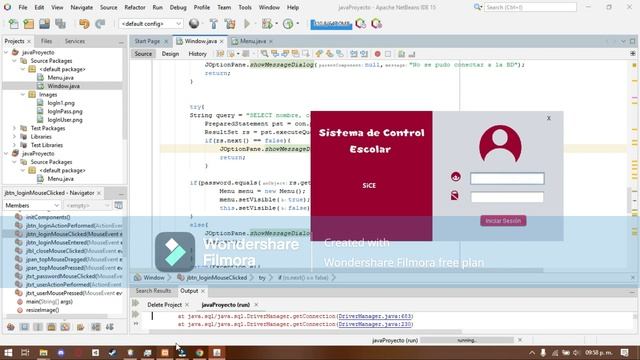Switch to the Services panel tab
This screenshot has height=360, width=640.
click(x=75, y=41)
